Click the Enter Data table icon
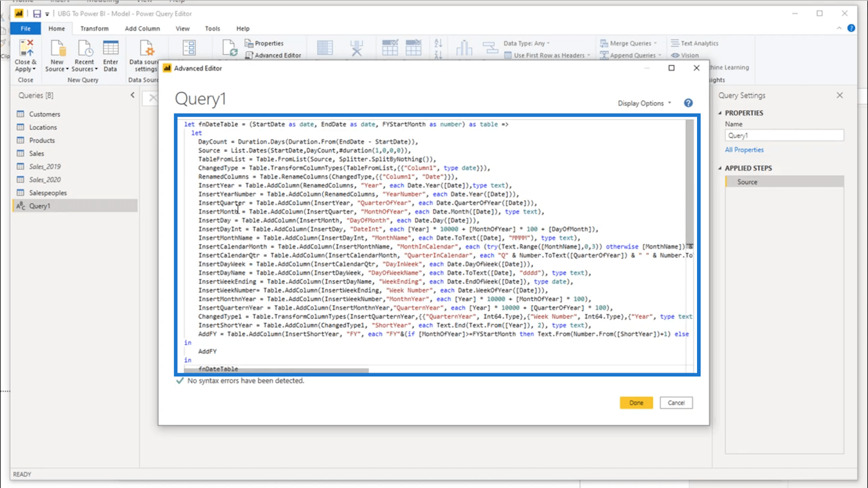868x488 pixels. (111, 48)
